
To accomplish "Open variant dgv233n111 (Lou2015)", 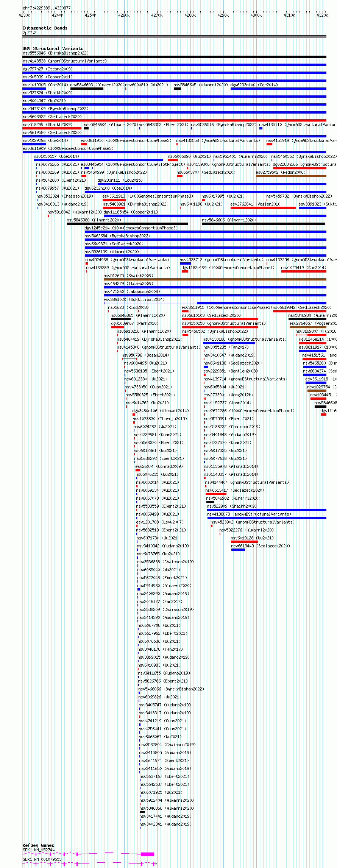I will click(x=120, y=181).
